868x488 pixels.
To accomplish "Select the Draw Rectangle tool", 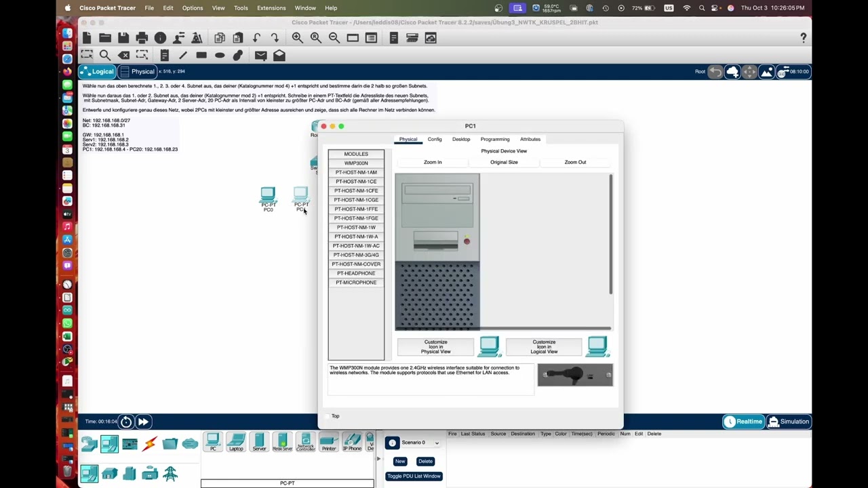I will (201, 55).
